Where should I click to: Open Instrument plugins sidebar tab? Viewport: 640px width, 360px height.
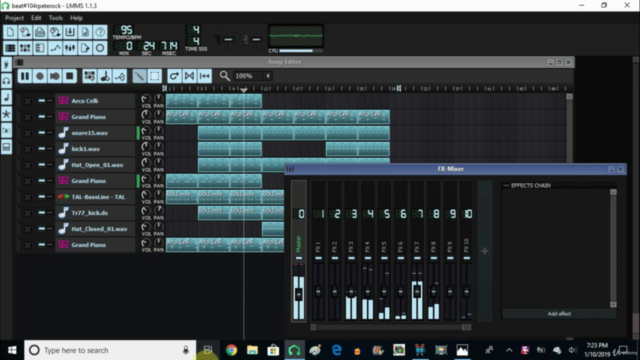(6, 64)
